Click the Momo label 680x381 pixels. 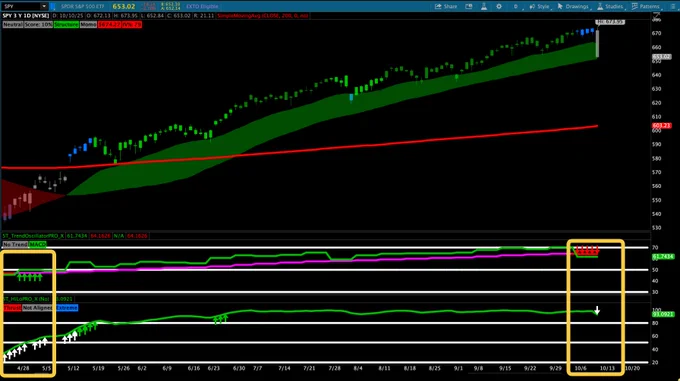[x=88, y=25]
